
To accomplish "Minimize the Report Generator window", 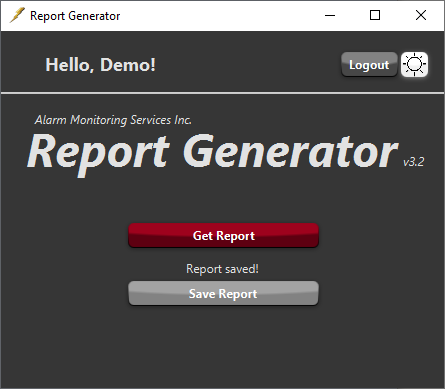I will (330, 15).
